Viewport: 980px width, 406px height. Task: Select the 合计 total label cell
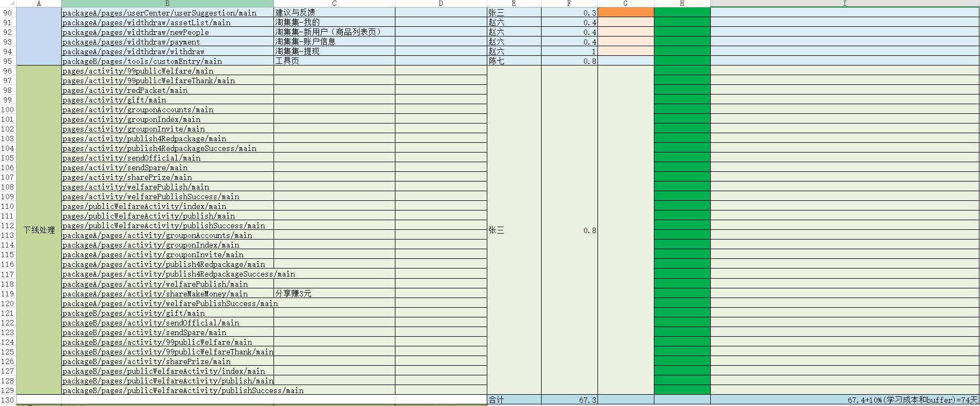(x=514, y=400)
